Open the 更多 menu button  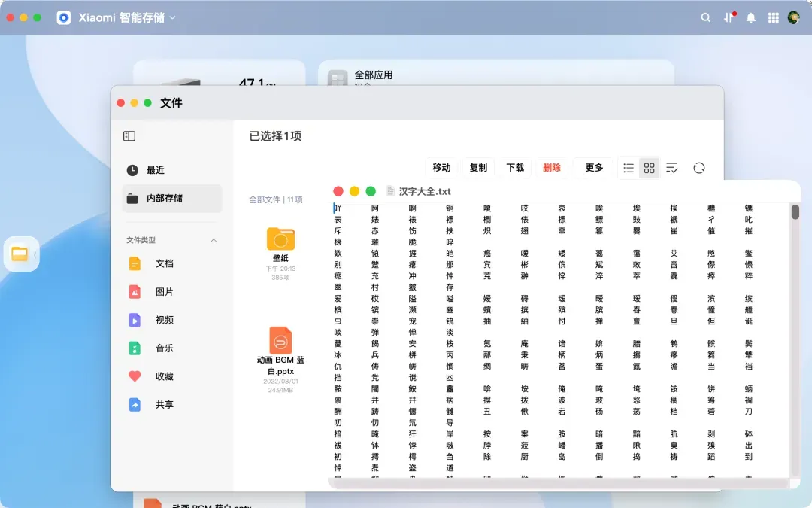(594, 167)
